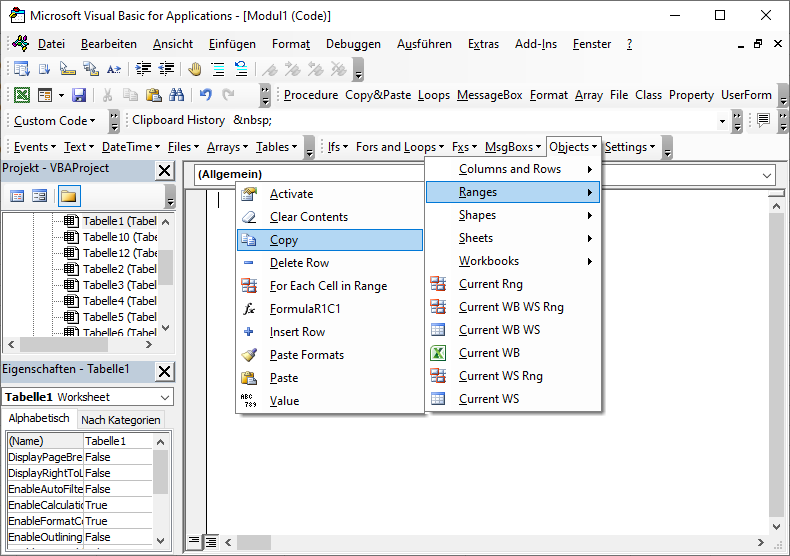Expand Columns and Rows submenu

point(513,169)
